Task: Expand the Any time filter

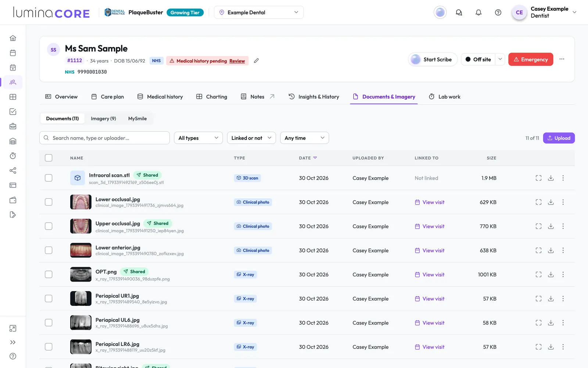Action: (x=304, y=138)
